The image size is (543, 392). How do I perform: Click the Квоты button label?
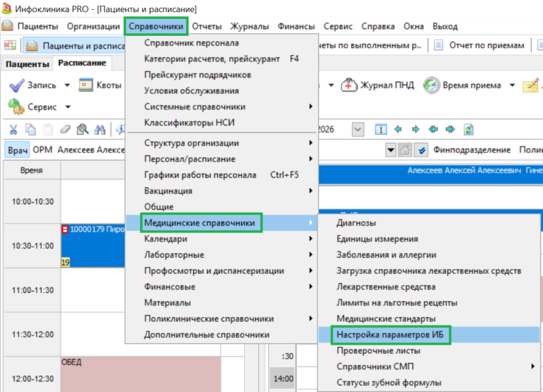pyautogui.click(x=109, y=85)
